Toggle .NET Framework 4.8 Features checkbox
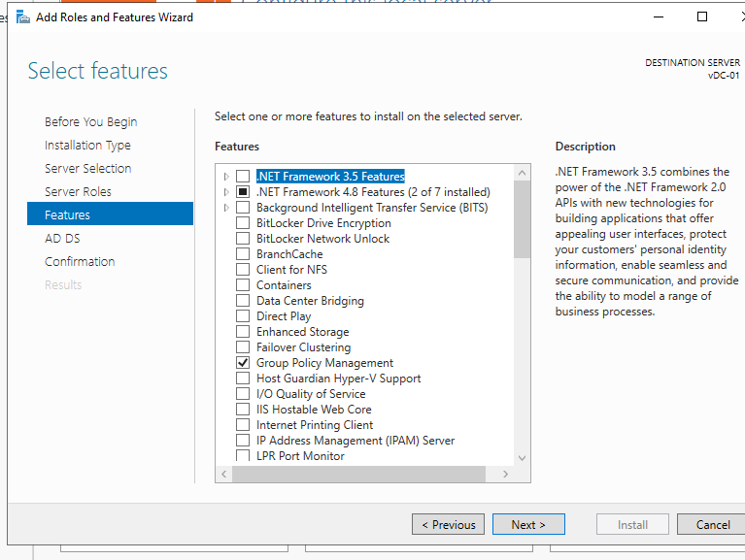 (243, 192)
